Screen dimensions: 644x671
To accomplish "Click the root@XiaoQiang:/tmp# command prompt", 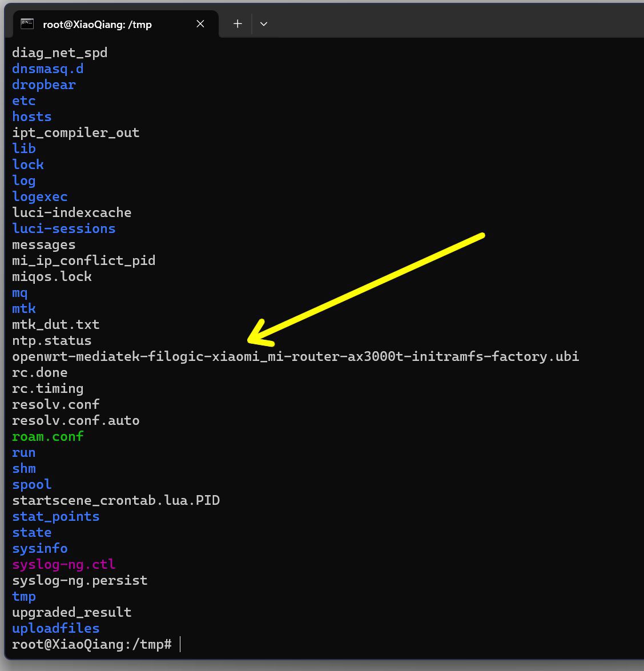I will [x=91, y=645].
